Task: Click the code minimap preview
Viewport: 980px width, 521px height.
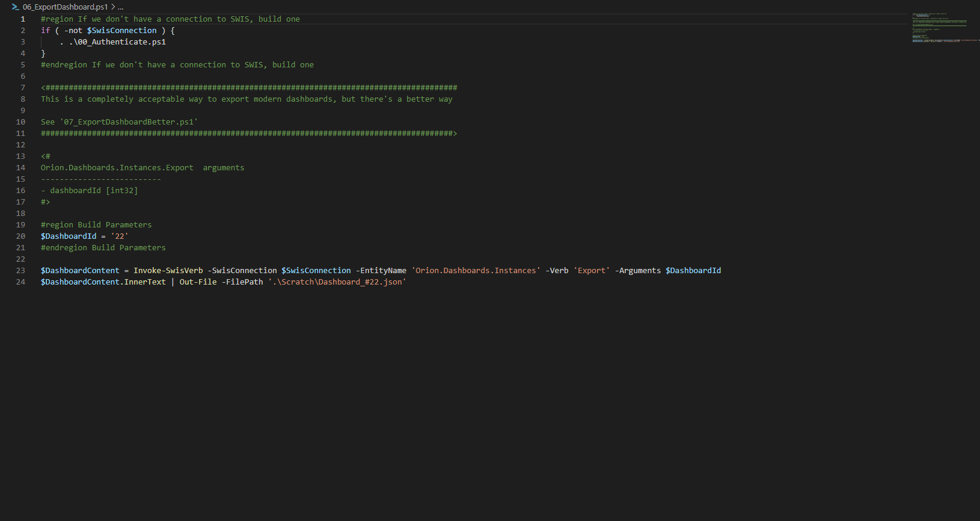Action: [x=945, y=27]
